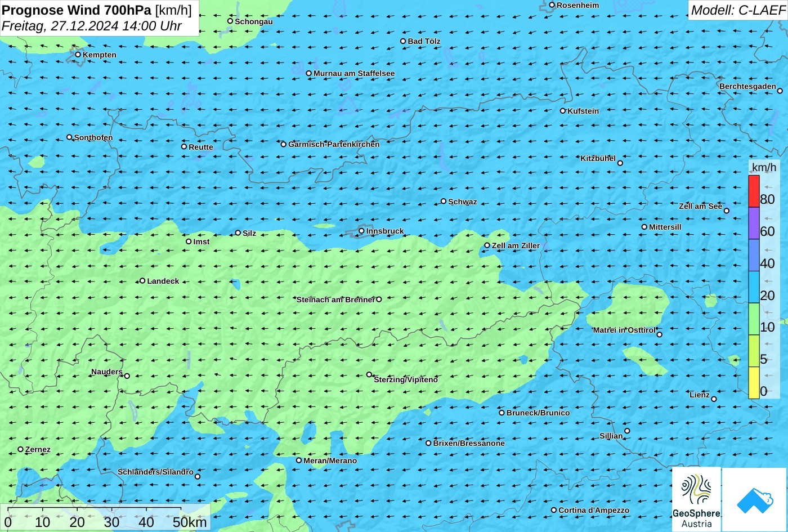Select the Sonthofen marker circle
Image resolution: width=788 pixels, height=532 pixels.
(x=70, y=137)
